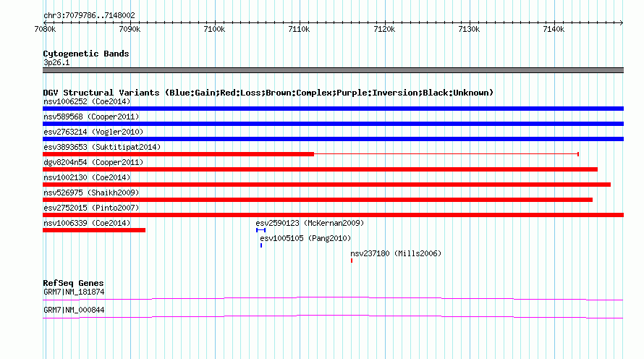Click the red bar under nsv1002130
This screenshot has height=359, width=644.
click(x=326, y=185)
